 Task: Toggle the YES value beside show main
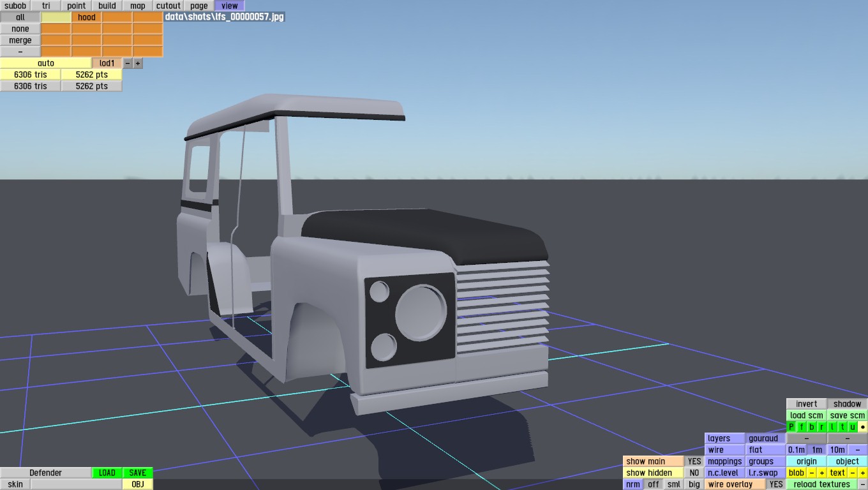[x=694, y=461]
